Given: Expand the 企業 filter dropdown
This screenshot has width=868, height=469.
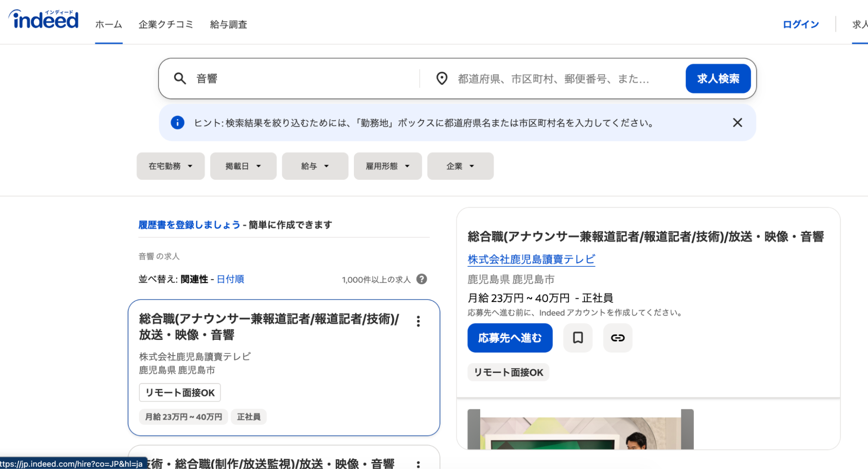Looking at the screenshot, I should (460, 166).
